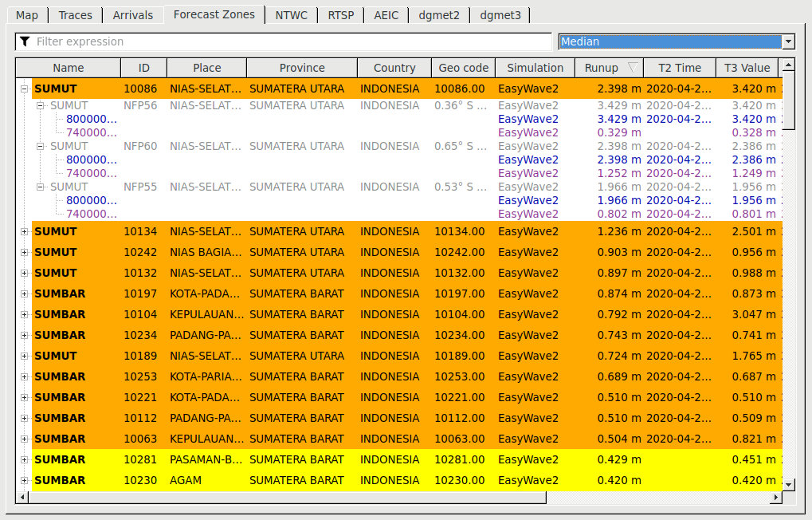Screen dimensions: 812x520
Task: Sort by the Name column header
Action: (69, 68)
